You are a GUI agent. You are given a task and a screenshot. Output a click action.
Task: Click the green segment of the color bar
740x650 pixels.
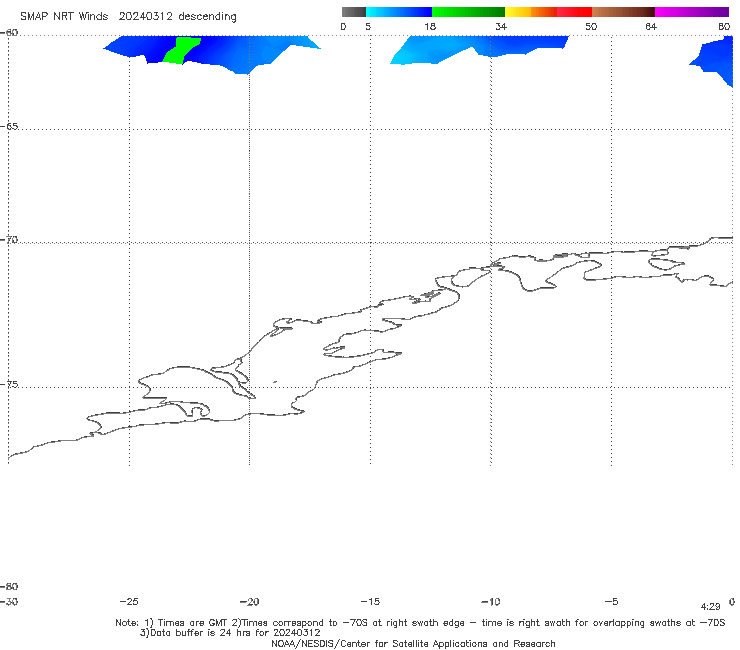[468, 12]
